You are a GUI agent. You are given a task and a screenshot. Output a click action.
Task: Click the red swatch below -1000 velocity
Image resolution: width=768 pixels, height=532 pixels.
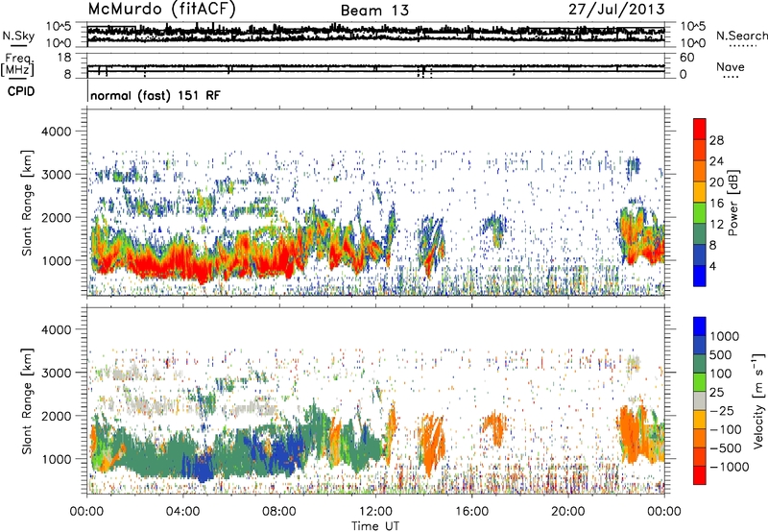700,475
